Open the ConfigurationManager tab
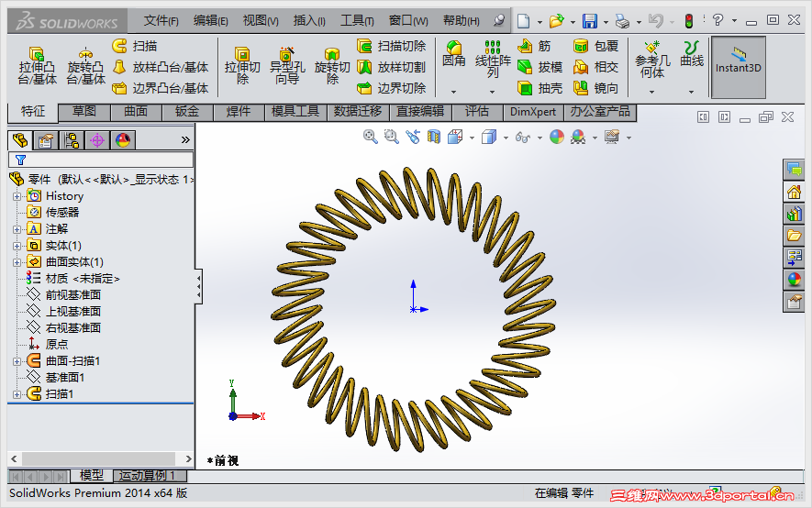Viewport: 812px width, 508px height. tap(72, 140)
